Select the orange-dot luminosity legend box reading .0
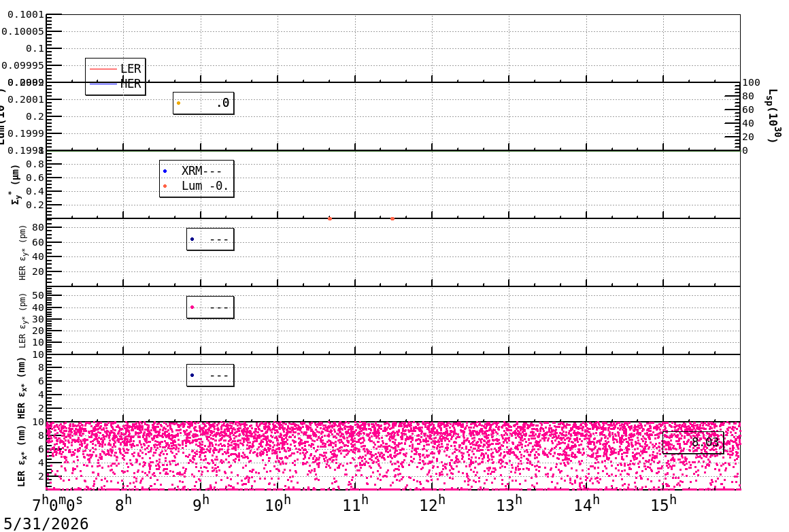 203,103
